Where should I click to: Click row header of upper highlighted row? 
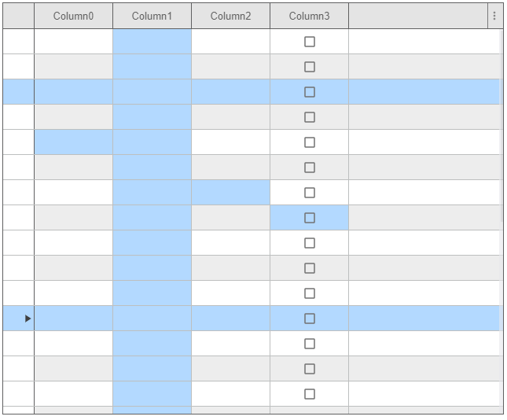pos(18,92)
